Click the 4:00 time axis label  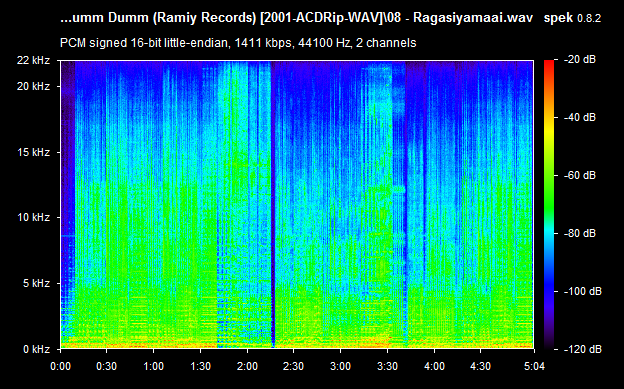434,366
